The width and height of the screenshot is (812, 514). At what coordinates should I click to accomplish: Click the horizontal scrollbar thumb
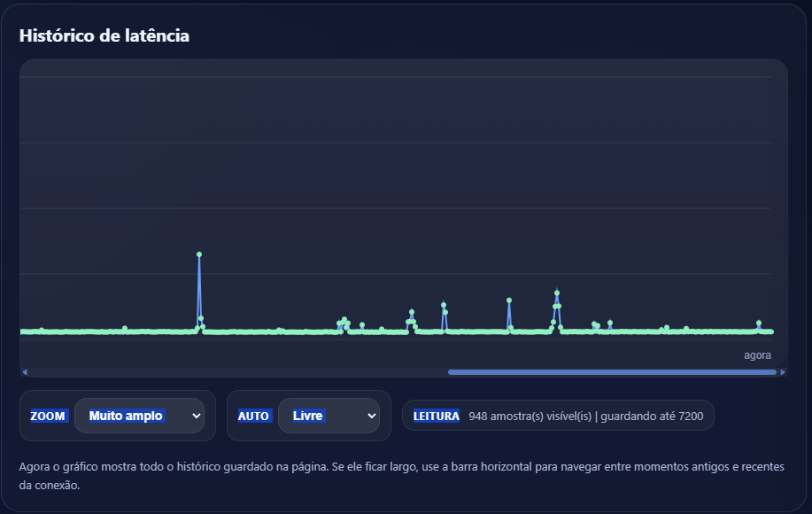pyautogui.click(x=611, y=372)
